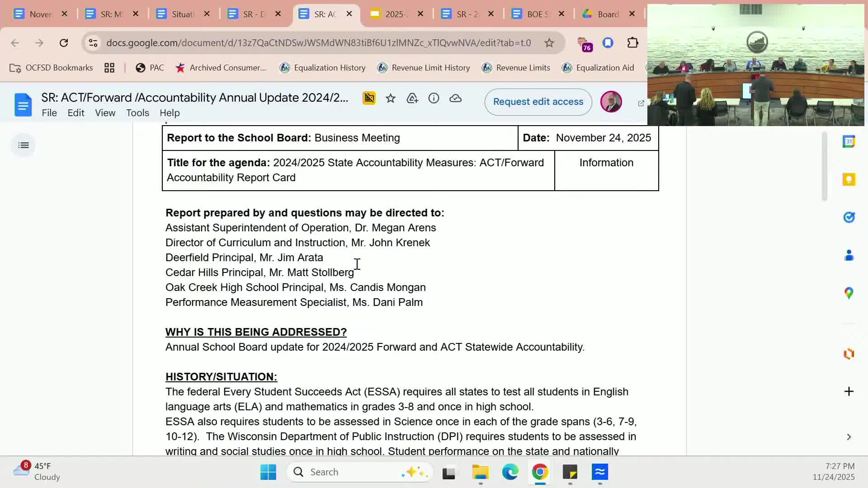This screenshot has width=868, height=488.
Task: Switch to the BOE S tab
Action: click(537, 14)
